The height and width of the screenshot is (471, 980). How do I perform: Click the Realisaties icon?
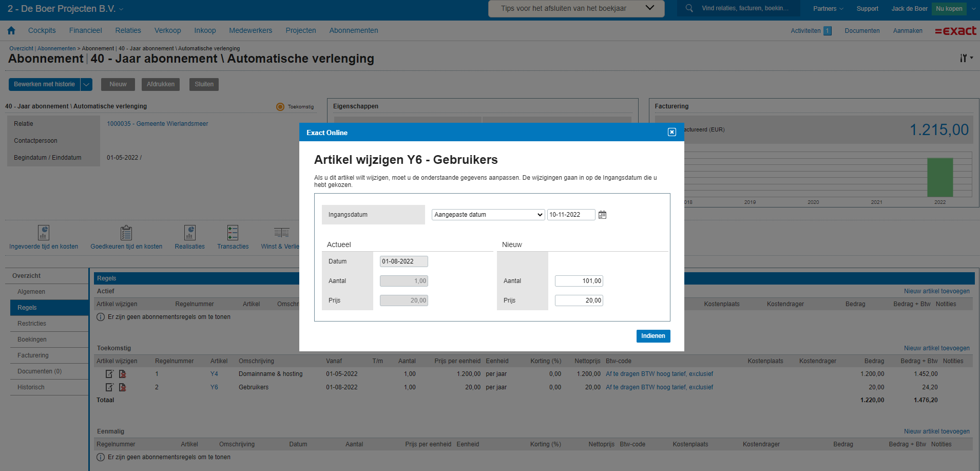189,233
